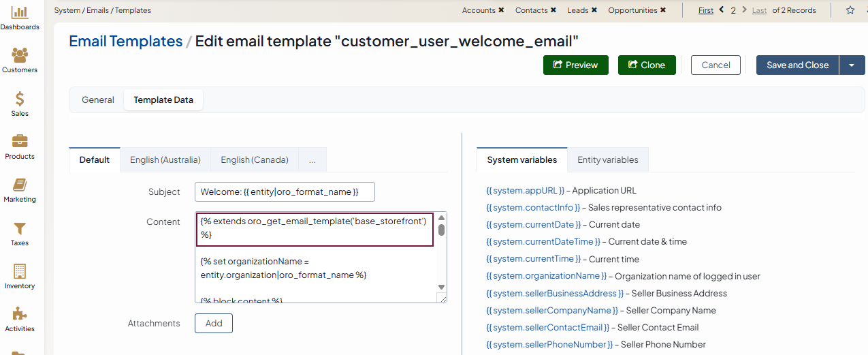Close the Opportunities pinned shortcut
868x355 pixels.
pos(663,10)
